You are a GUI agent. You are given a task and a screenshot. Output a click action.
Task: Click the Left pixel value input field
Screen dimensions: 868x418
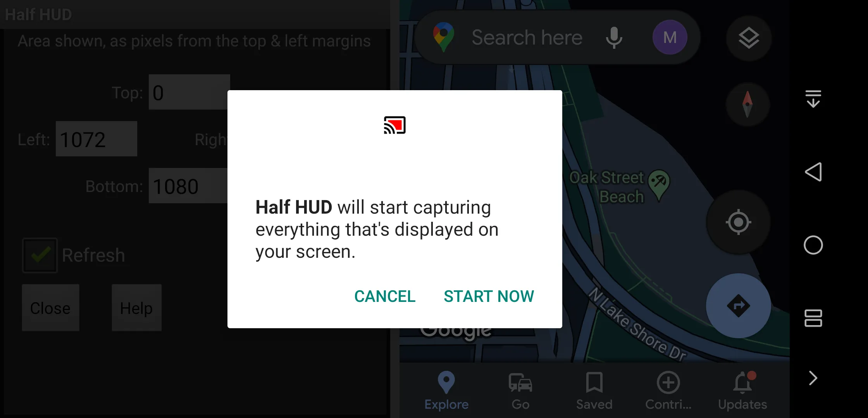pyautogui.click(x=96, y=139)
